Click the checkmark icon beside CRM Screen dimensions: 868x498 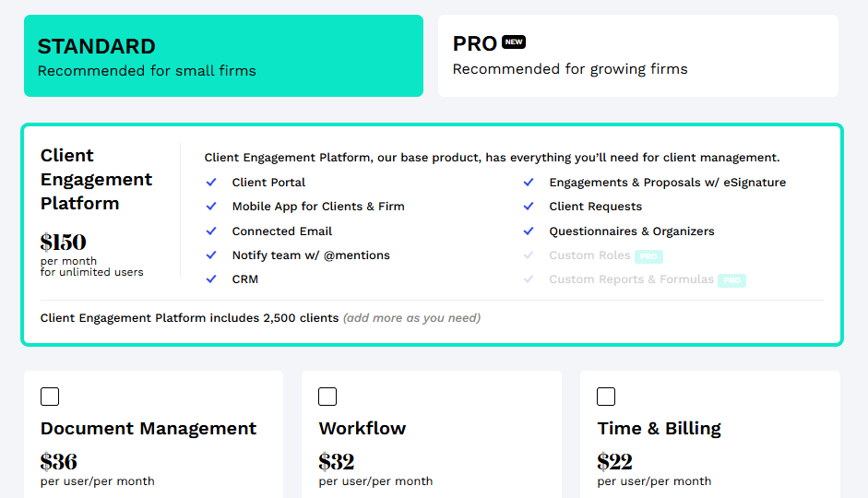pyautogui.click(x=211, y=279)
